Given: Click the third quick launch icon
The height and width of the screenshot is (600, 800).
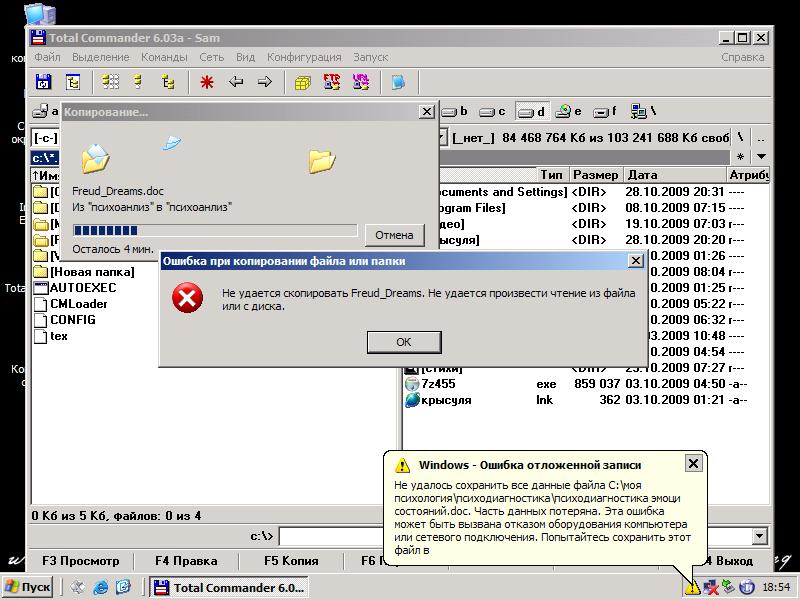Looking at the screenshot, I should tap(123, 587).
